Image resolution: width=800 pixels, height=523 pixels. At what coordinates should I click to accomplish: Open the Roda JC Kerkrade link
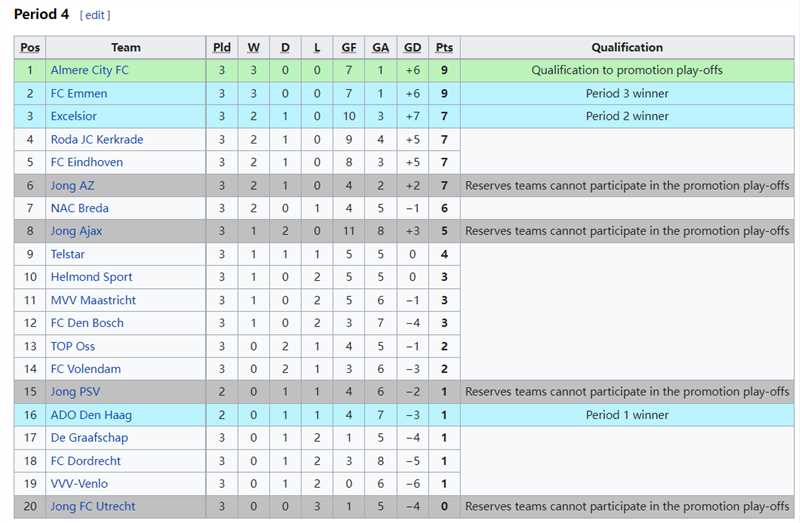[97, 139]
